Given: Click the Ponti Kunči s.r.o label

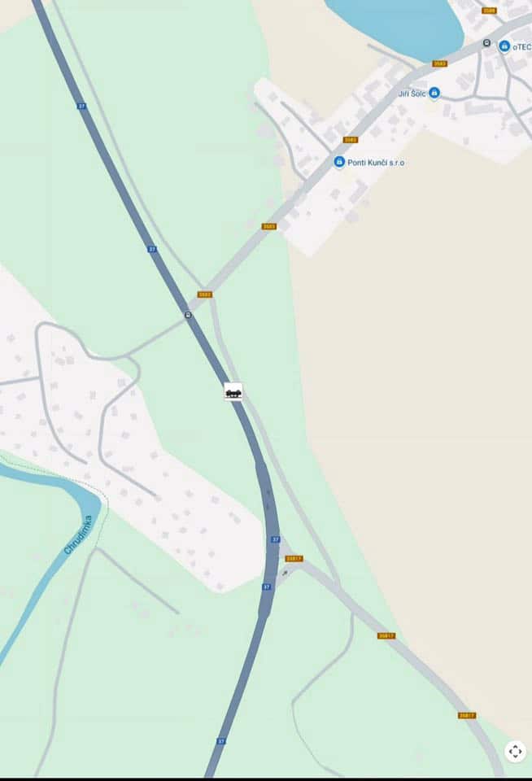Looking at the screenshot, I should (376, 163).
